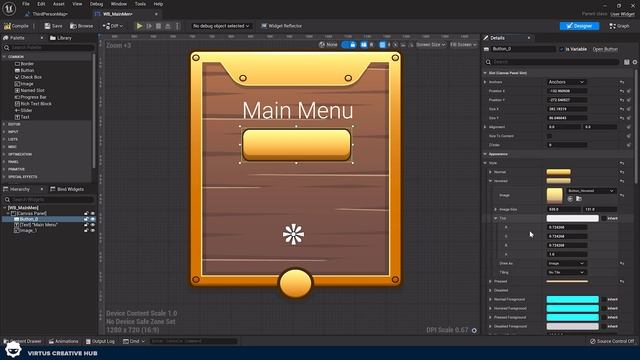Open the Anchors dropdown
Viewport: 640px width, 360px height.
[x=567, y=82]
